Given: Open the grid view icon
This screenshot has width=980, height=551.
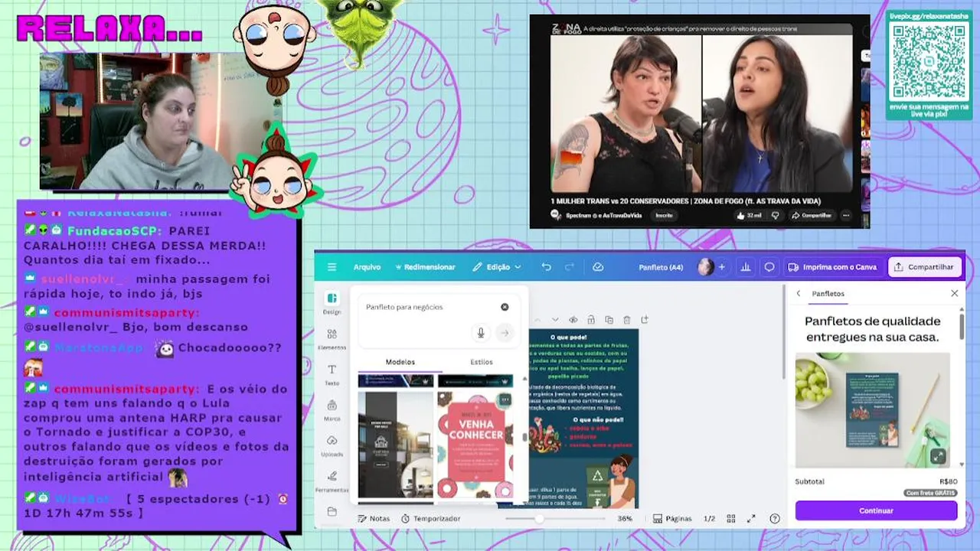Looking at the screenshot, I should pyautogui.click(x=732, y=518).
